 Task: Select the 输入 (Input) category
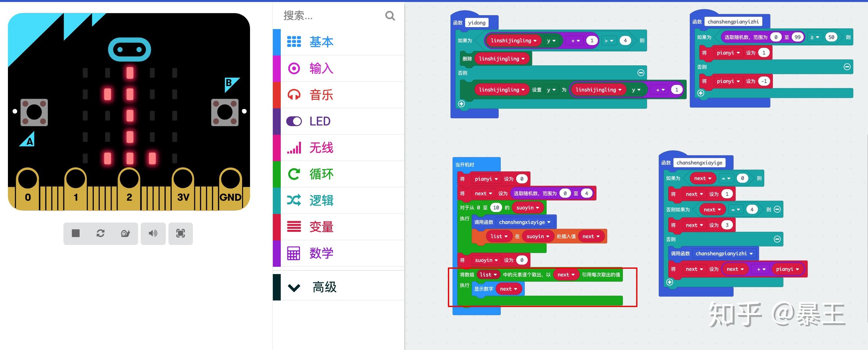321,68
